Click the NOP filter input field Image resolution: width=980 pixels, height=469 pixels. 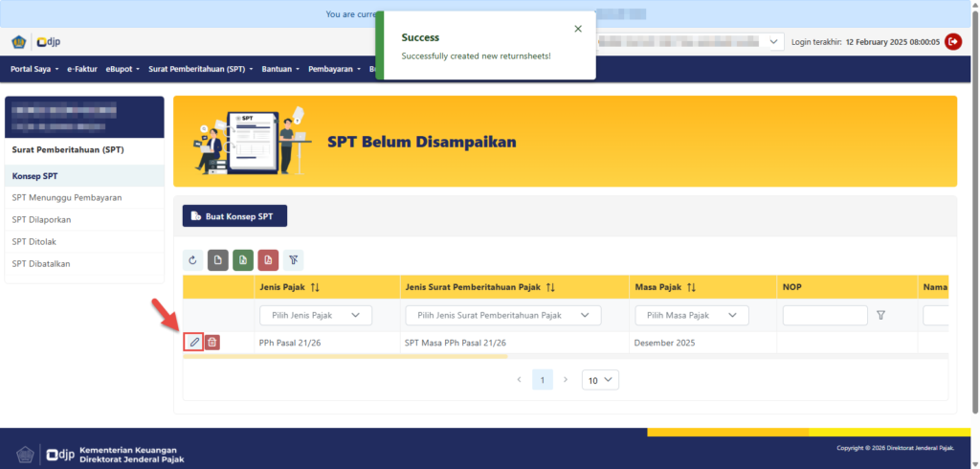tap(824, 315)
